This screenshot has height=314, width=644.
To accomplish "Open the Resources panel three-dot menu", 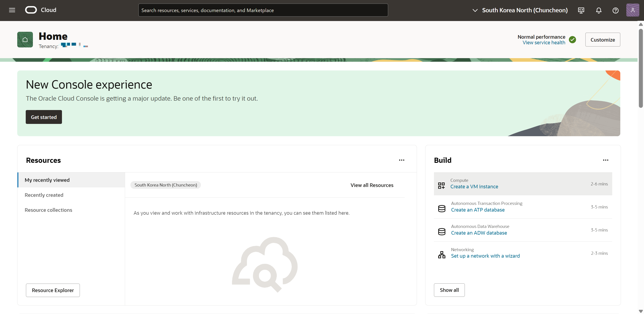I will (402, 160).
